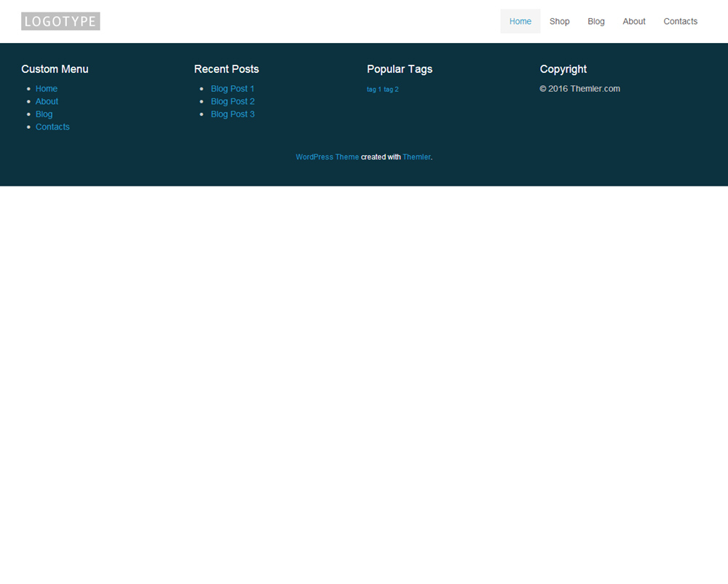Click the LOGOTYPE logo image
Viewport: 728px width, 584px height.
[60, 21]
